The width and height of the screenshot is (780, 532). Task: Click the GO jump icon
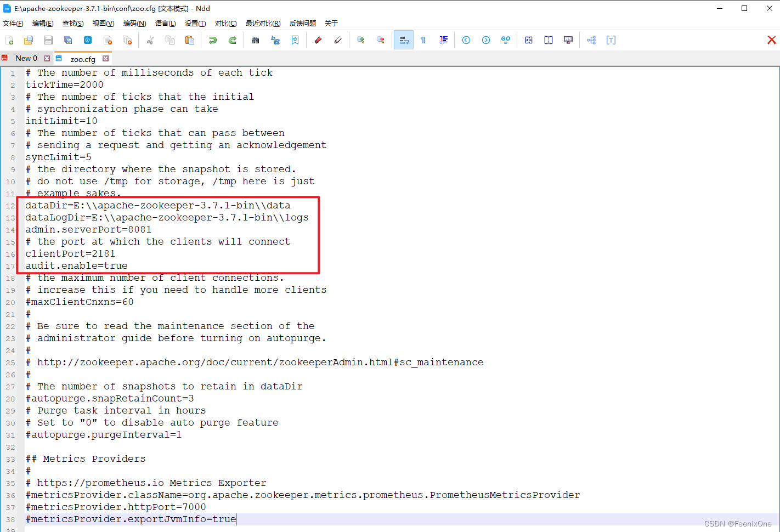506,40
